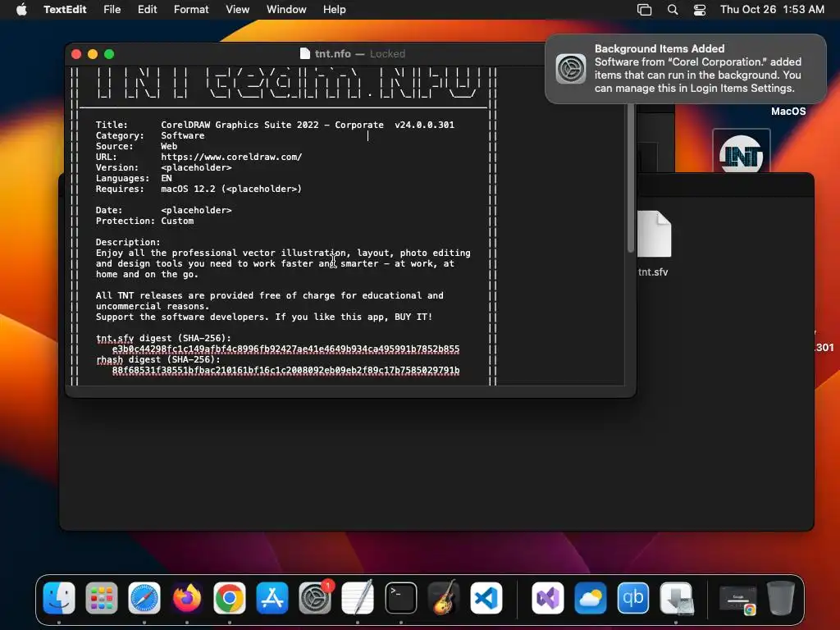Open the TextEdit application menu
The image size is (840, 630).
pos(65,9)
